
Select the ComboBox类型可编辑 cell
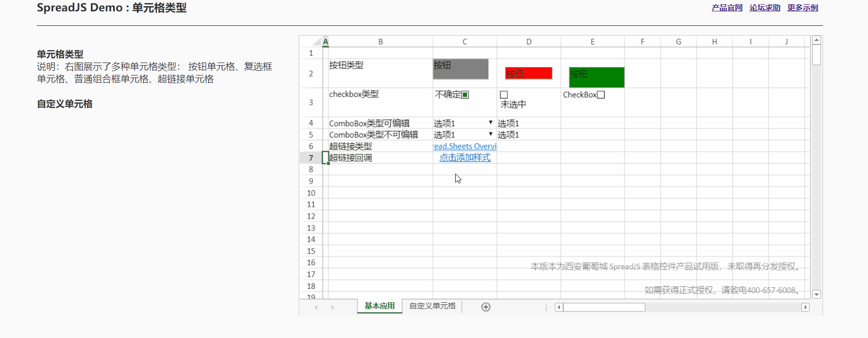381,123
